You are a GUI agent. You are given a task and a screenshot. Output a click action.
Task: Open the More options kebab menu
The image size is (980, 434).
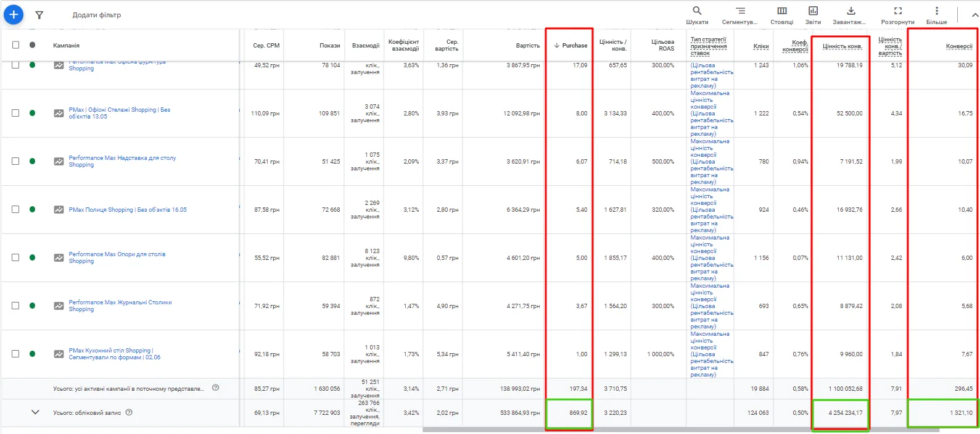936,11
